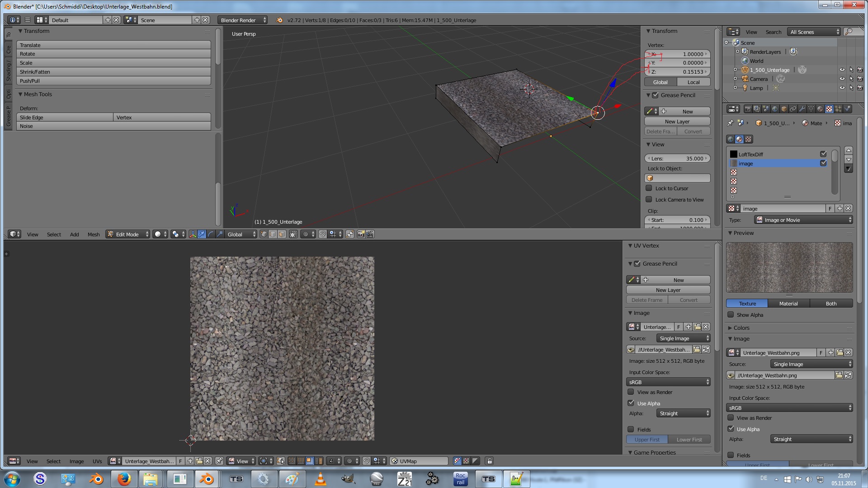Launch VLC from the taskbar
Image resolution: width=868 pixels, height=488 pixels.
coord(320,479)
